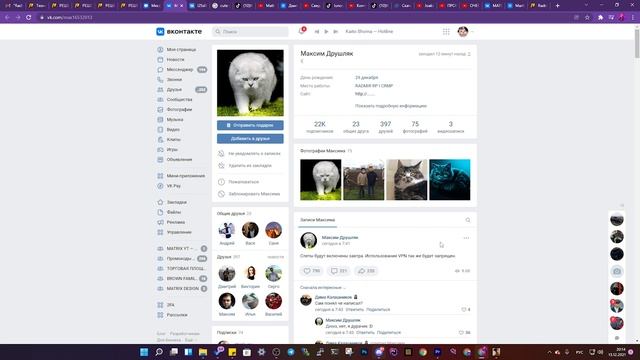Open the post options three-dot menu

point(466,238)
